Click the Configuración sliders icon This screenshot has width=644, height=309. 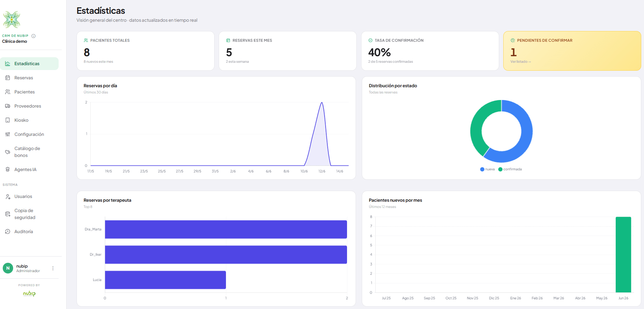[8, 134]
